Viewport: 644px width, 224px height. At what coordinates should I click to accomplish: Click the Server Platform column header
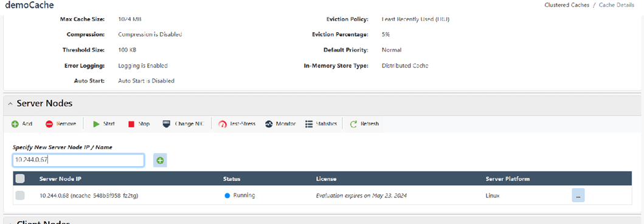tap(507, 179)
